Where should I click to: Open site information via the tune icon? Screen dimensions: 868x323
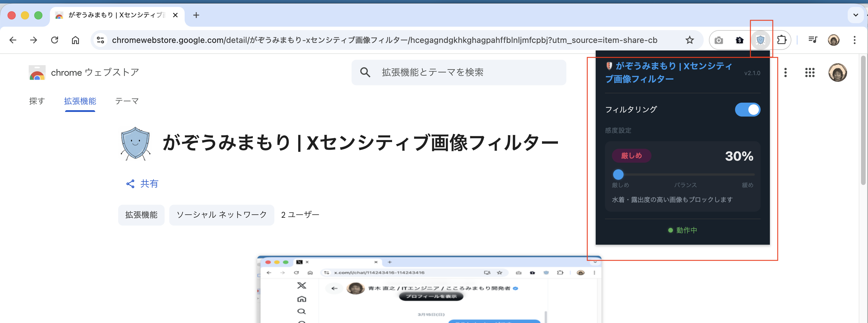[x=100, y=40]
